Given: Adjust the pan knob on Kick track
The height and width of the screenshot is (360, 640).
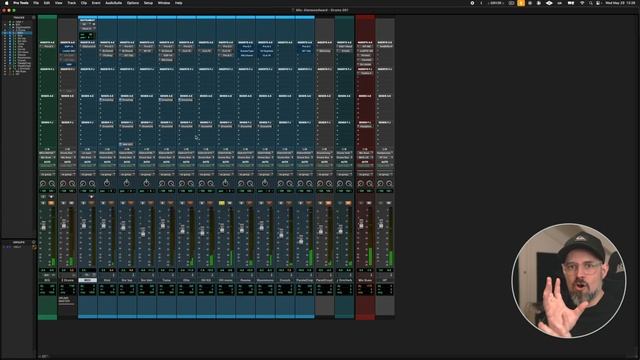Looking at the screenshot, I should pyautogui.click(x=107, y=183).
